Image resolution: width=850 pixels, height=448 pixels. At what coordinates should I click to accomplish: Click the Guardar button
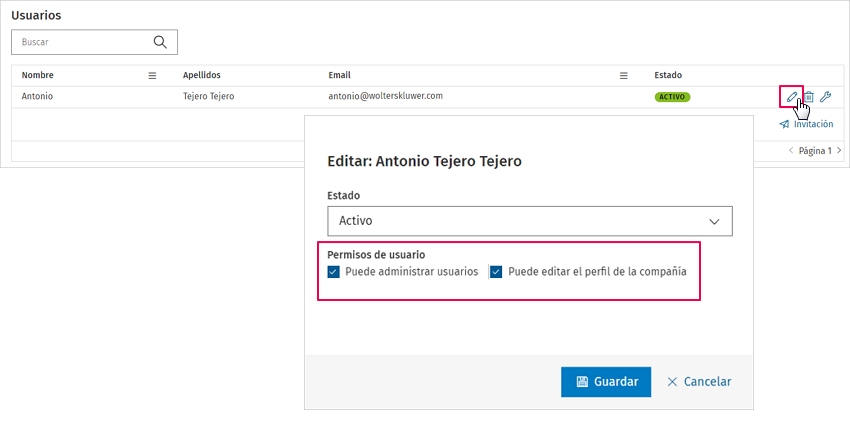click(x=606, y=382)
